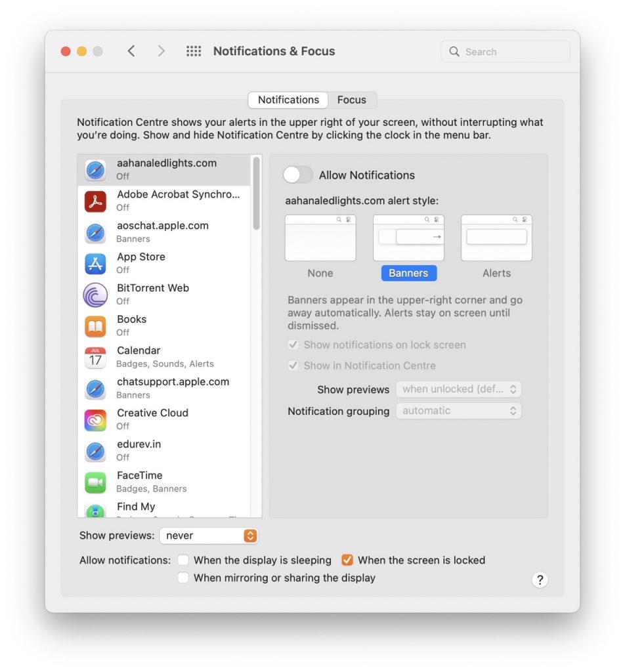Select the App Store icon in sidebar
The image size is (625, 672).
pyautogui.click(x=96, y=263)
